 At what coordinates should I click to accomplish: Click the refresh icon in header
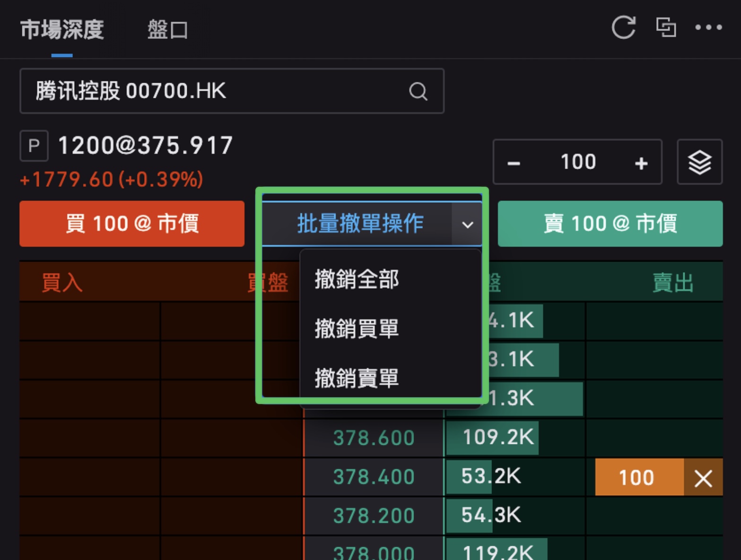(x=623, y=27)
